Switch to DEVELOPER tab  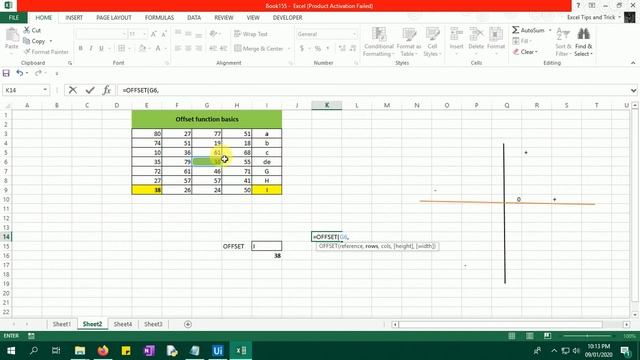[287, 18]
